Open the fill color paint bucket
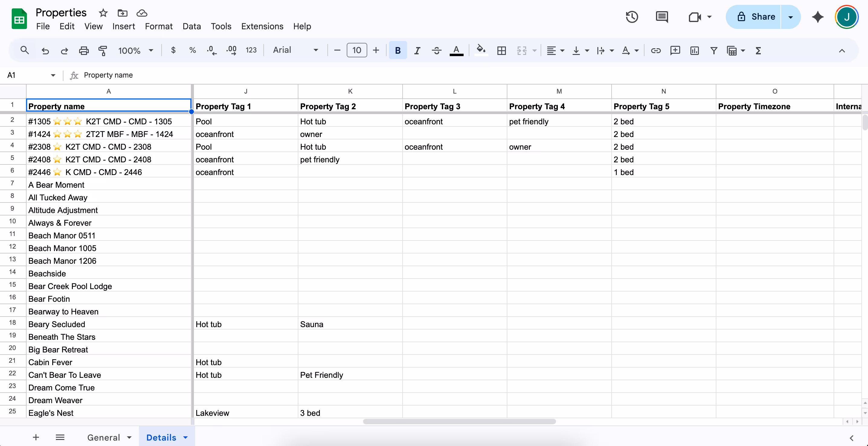This screenshot has width=868, height=446. (481, 50)
